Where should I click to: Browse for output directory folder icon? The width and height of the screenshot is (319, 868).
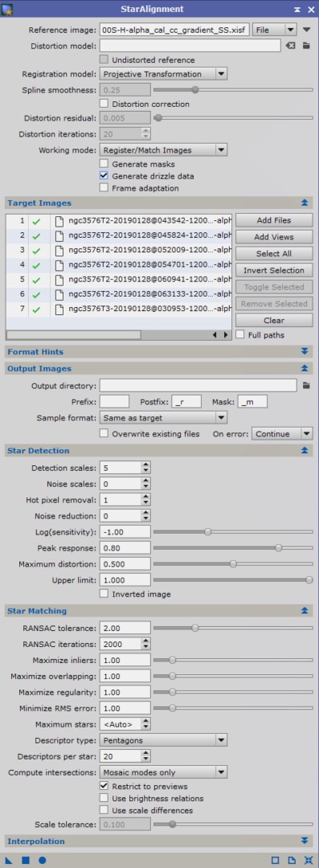[305, 385]
